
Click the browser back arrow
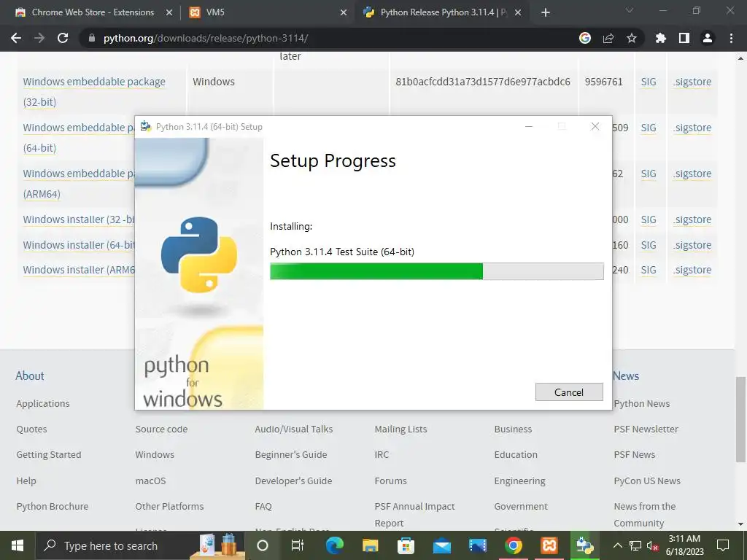pos(16,38)
